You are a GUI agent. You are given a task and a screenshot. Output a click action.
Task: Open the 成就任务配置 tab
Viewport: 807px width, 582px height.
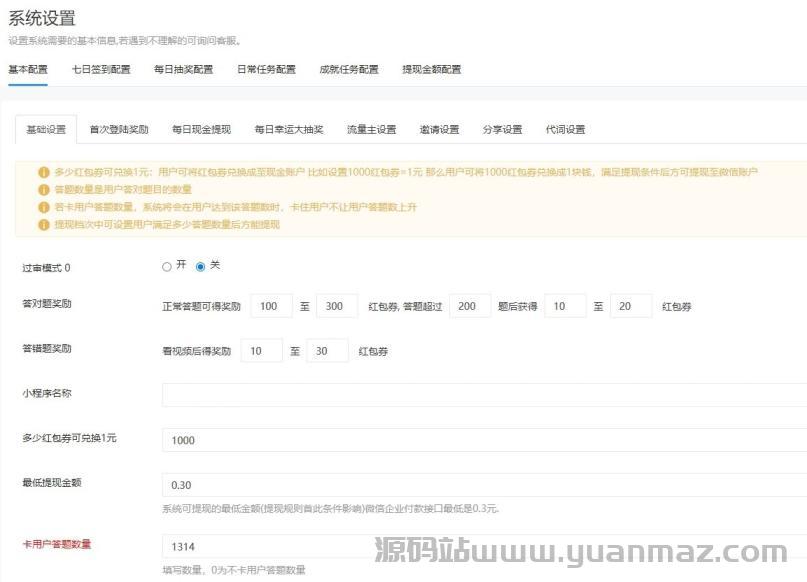point(349,70)
